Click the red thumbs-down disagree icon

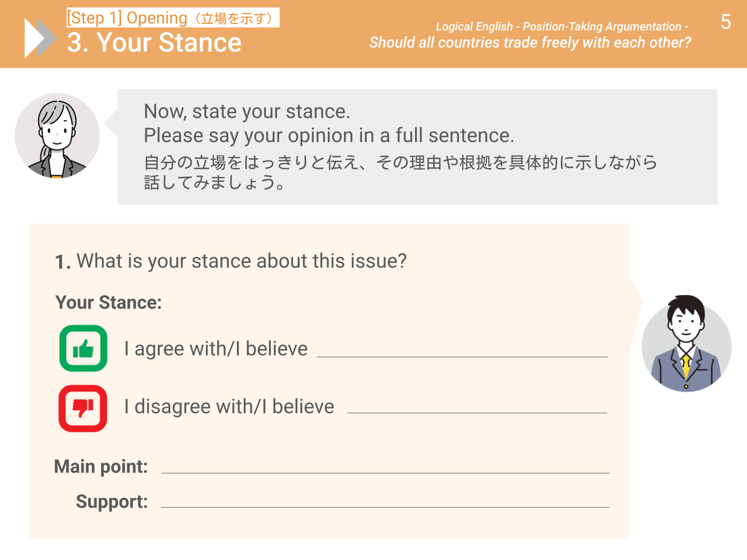coord(83,408)
